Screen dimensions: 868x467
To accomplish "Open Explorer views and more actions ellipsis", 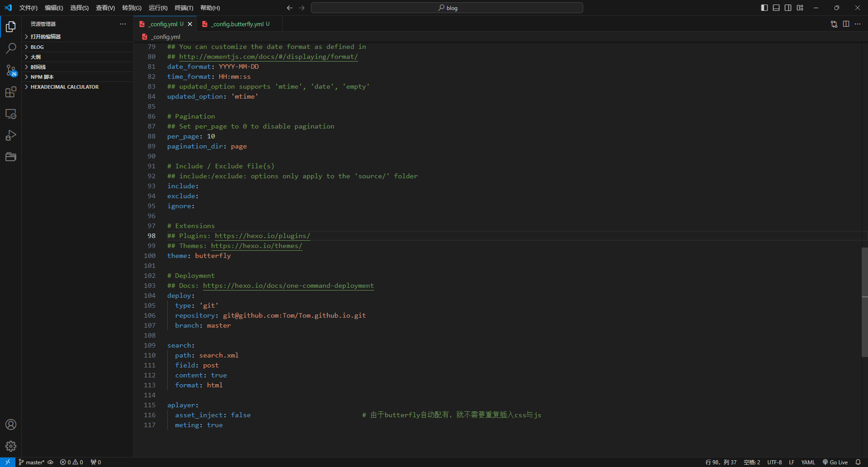I will tap(123, 24).
